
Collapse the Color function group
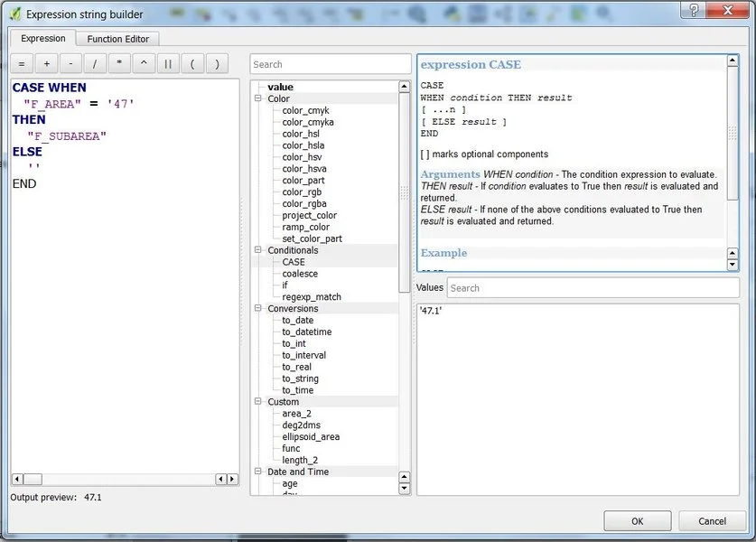click(x=258, y=98)
